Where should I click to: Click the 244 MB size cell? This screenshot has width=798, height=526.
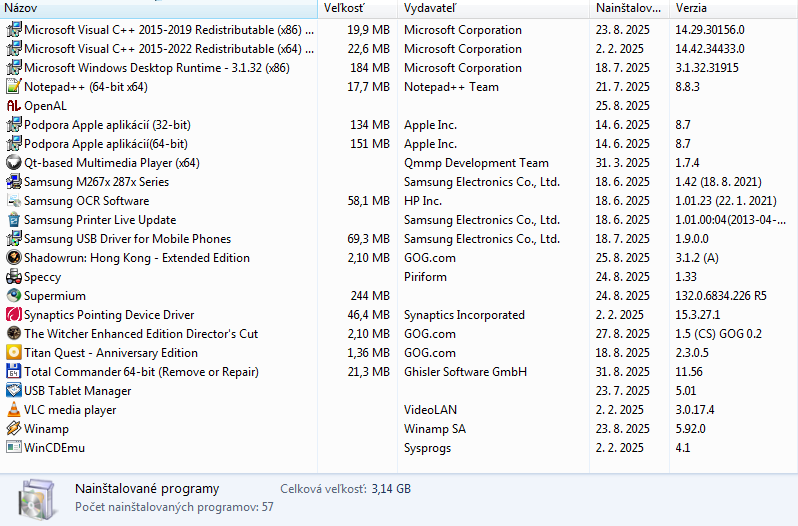coord(370,296)
